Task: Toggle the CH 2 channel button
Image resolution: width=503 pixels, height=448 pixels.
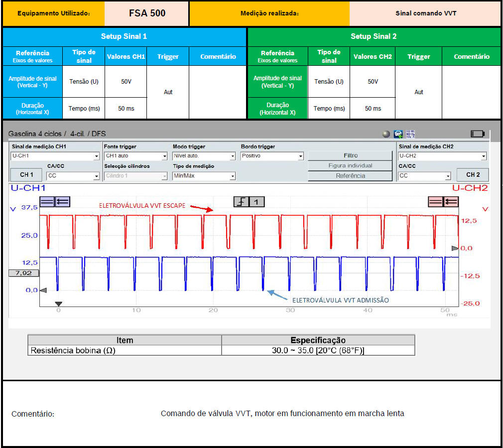Action: 473,175
